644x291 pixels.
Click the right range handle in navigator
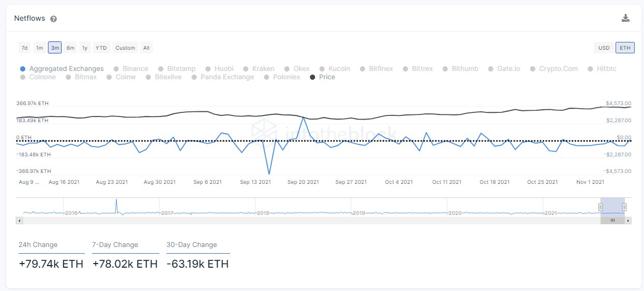coord(624,207)
